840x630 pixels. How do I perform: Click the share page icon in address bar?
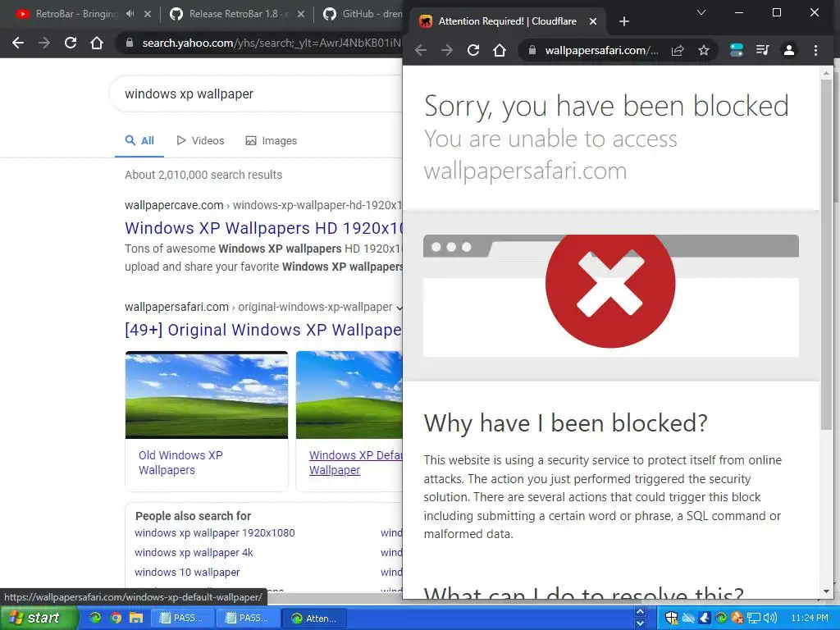(x=678, y=50)
